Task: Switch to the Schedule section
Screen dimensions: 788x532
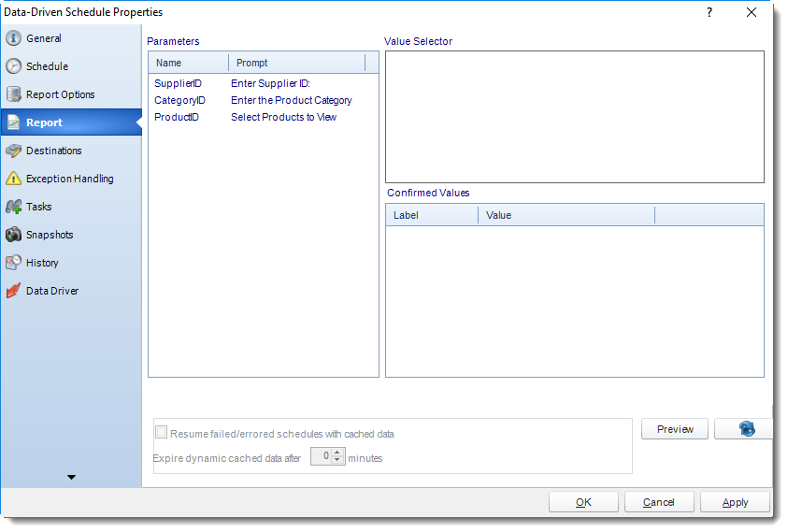Action: click(x=71, y=66)
